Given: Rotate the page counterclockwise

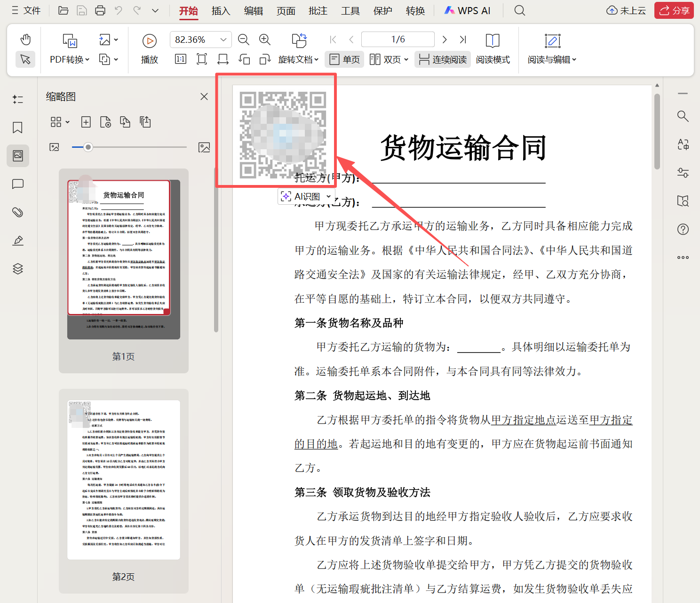Looking at the screenshot, I should point(244,59).
